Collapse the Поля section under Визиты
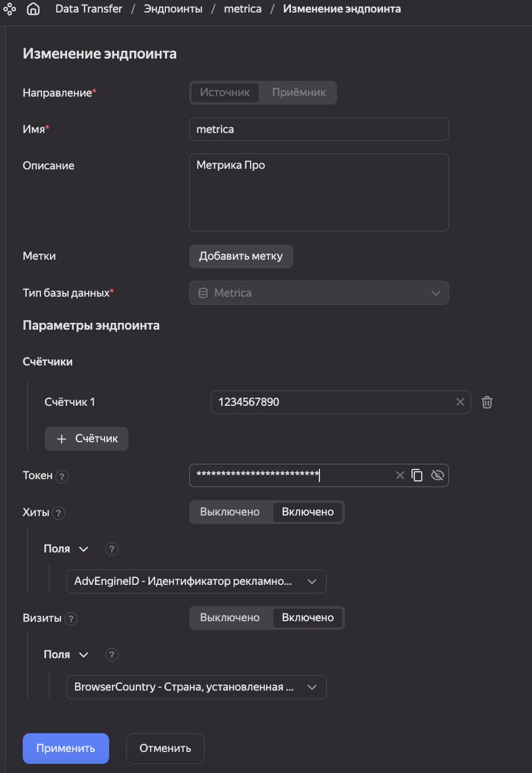The width and height of the screenshot is (532, 773). coord(66,655)
